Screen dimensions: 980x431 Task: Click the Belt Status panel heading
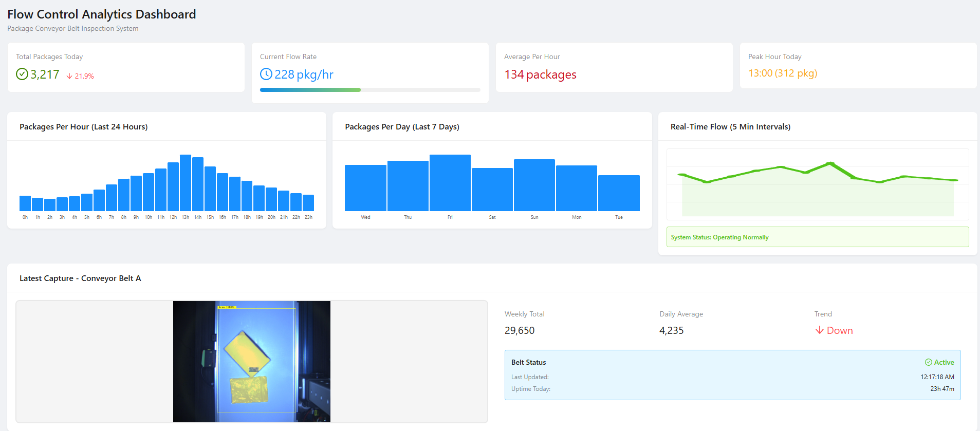[528, 362]
